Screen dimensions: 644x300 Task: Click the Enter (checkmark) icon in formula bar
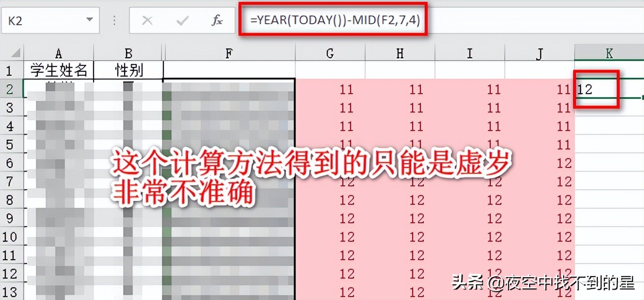182,20
